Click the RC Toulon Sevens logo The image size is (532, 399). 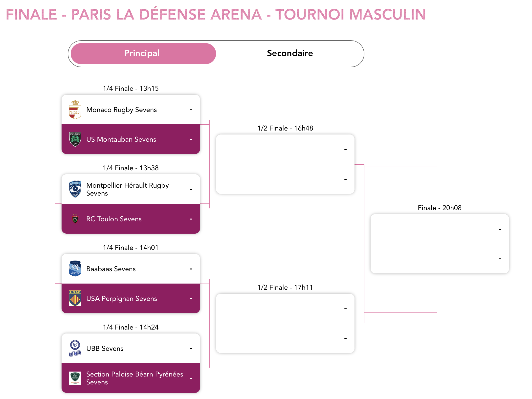point(75,219)
